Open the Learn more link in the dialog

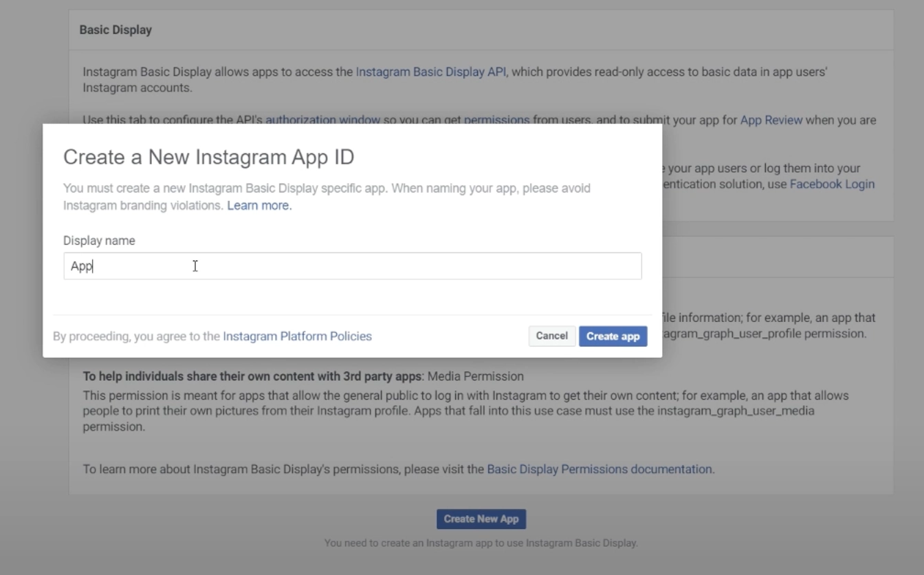(x=259, y=206)
